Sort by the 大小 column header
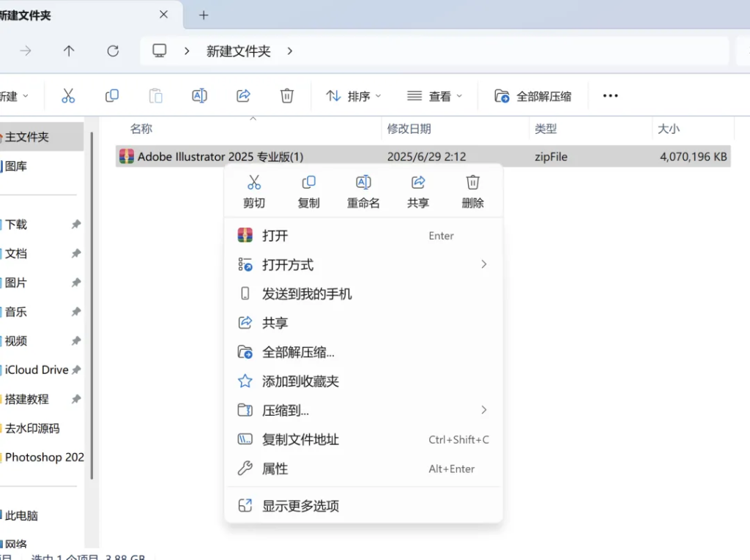750x560 pixels. tap(669, 129)
